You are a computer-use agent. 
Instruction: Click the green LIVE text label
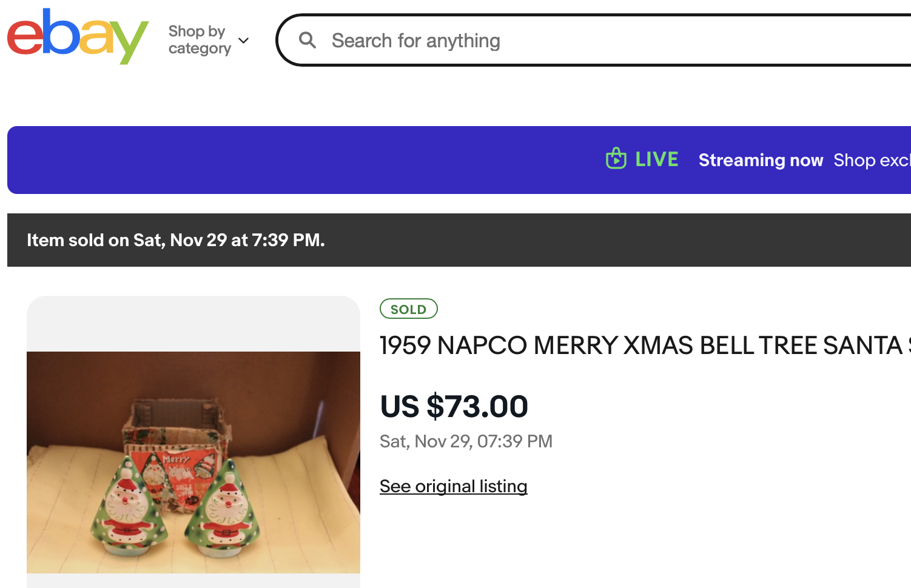pos(656,159)
